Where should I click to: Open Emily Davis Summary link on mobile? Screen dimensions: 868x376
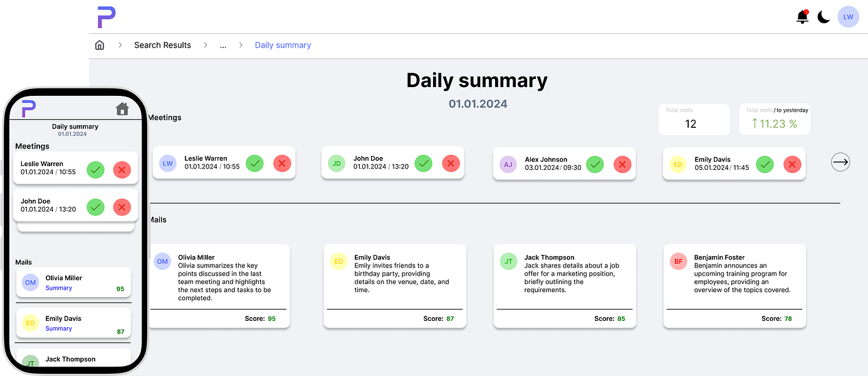click(59, 328)
